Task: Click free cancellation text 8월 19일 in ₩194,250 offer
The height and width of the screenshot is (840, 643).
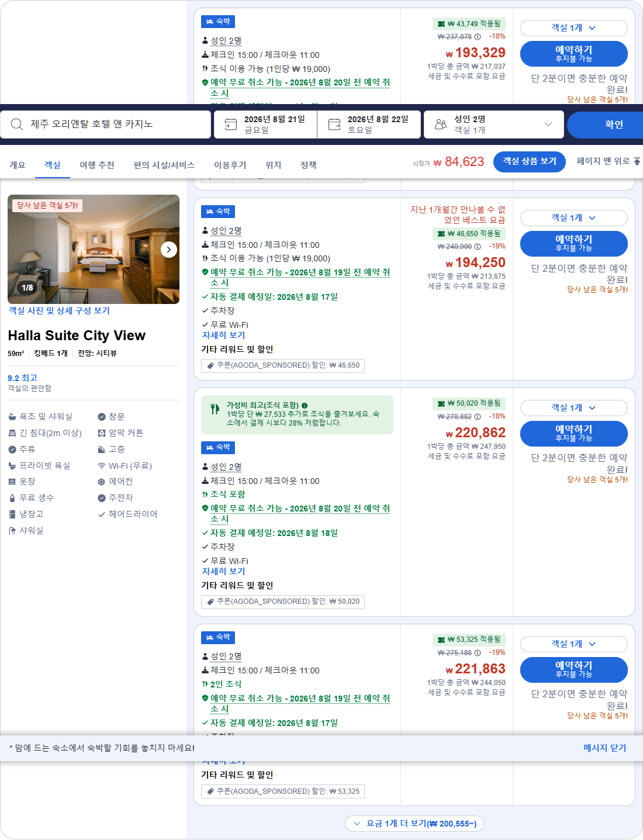Action: [x=300, y=278]
